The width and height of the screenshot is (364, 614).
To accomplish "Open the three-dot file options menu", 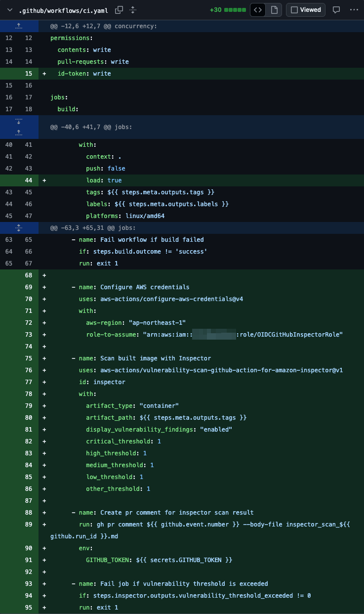I will click(x=354, y=10).
